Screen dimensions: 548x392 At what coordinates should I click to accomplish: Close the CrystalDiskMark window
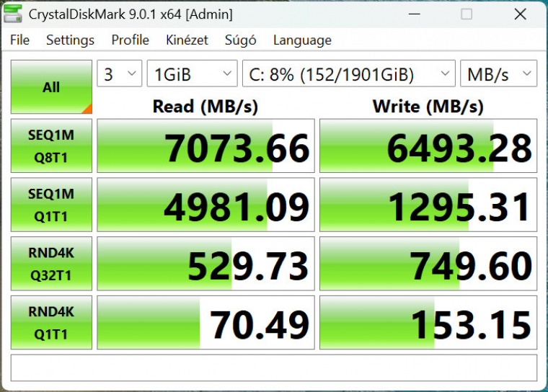click(520, 14)
